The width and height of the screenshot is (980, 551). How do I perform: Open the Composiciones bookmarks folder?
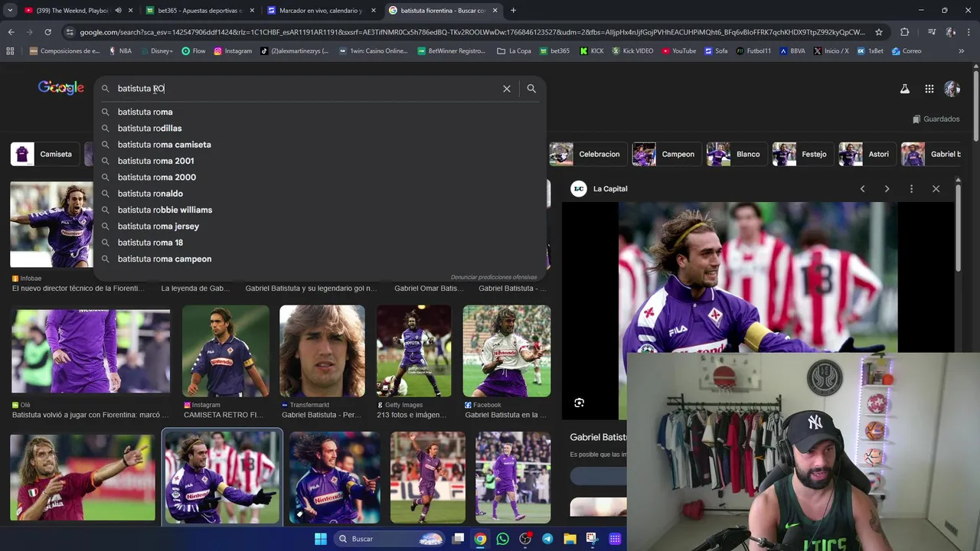(64, 51)
